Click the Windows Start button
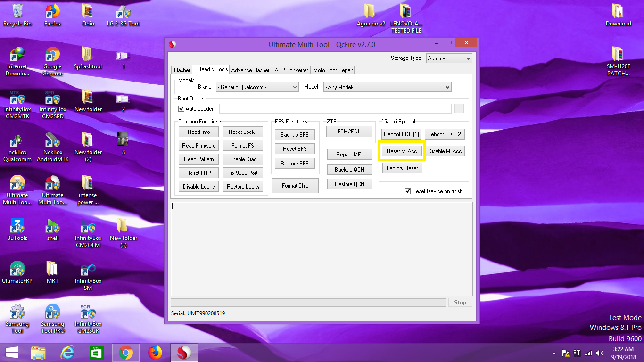Image resolution: width=644 pixels, height=362 pixels. 11,353
